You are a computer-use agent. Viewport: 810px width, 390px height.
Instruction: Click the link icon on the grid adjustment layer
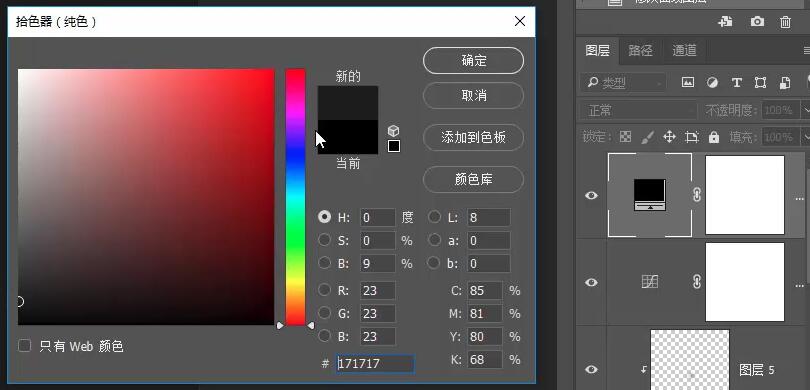(x=697, y=282)
